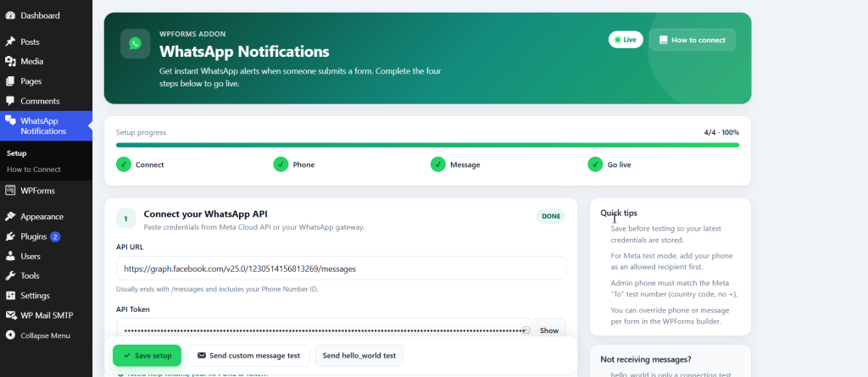Go to the Media menu
Screen dimensions: 868x377
coord(46,62)
